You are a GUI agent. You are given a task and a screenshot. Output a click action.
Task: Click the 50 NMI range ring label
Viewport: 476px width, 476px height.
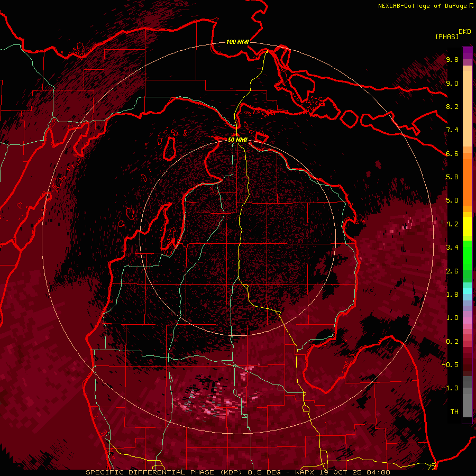pos(237,140)
